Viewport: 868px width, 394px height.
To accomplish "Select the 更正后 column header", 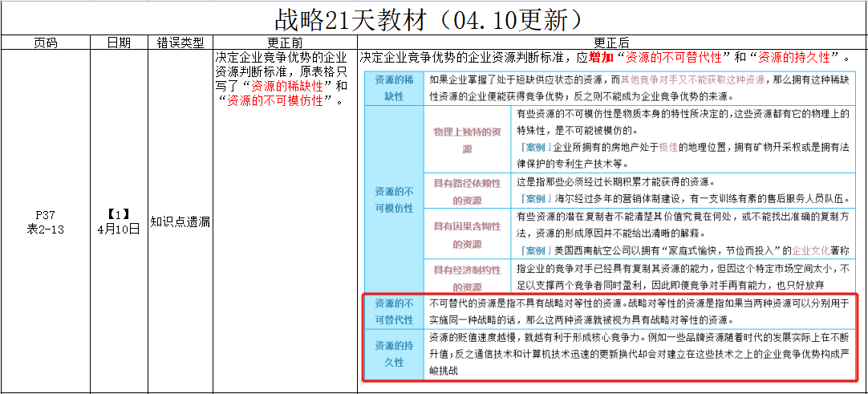I will coord(611,43).
